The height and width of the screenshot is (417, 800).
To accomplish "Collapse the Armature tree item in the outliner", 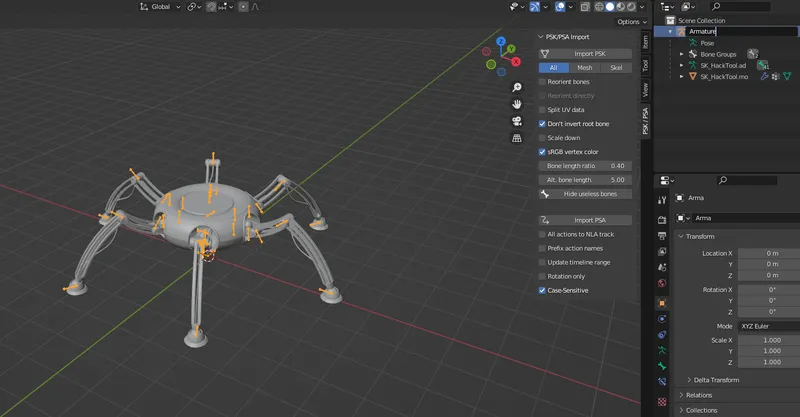I will 670,32.
